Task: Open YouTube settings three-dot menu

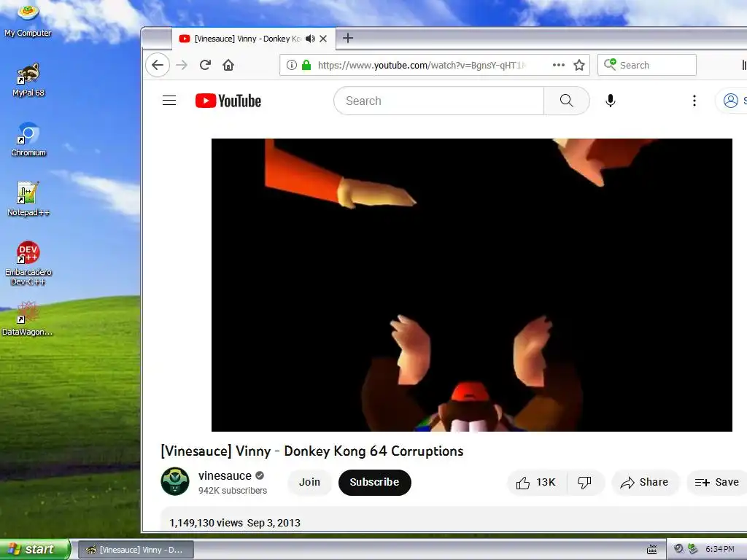Action: click(694, 101)
